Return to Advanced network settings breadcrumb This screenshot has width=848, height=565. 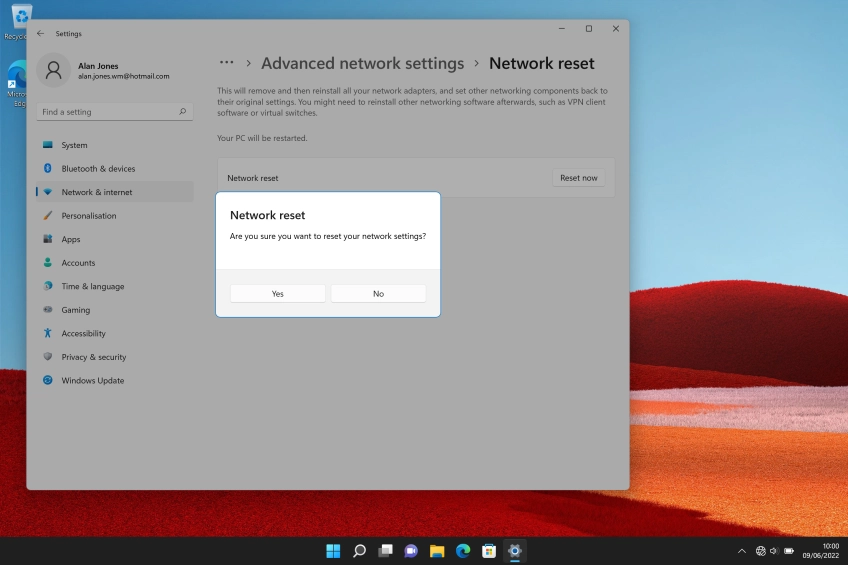point(362,63)
